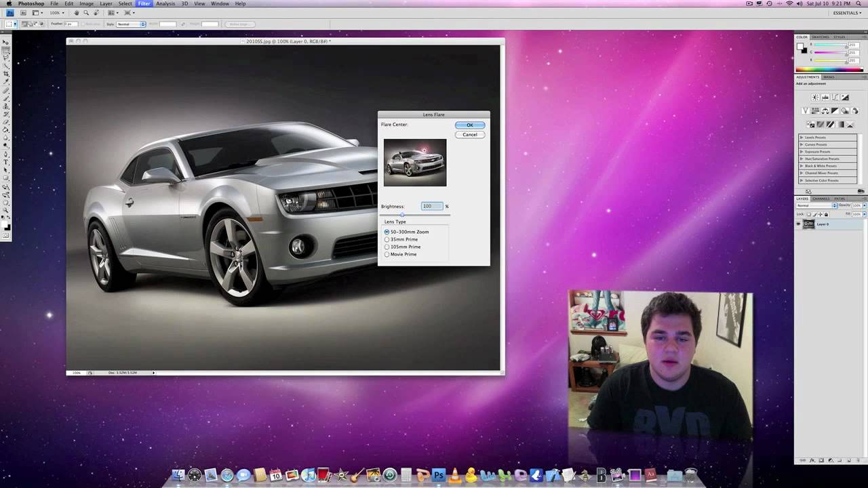Click the Brightness percentage field

[432, 206]
